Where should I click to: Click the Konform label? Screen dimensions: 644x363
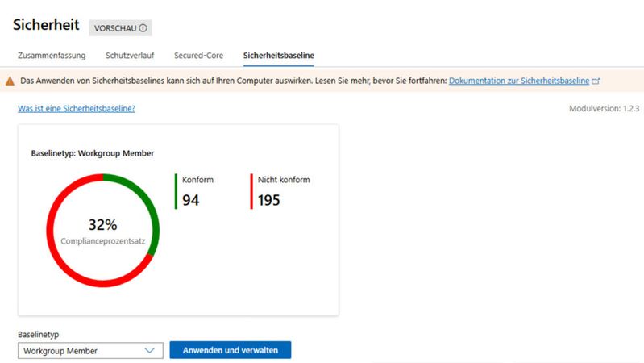[197, 180]
